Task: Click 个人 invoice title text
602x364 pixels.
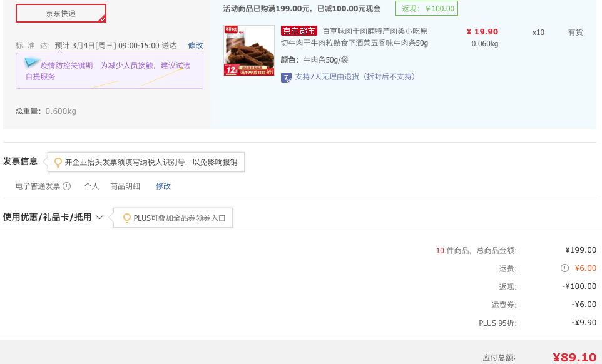Action: [92, 186]
